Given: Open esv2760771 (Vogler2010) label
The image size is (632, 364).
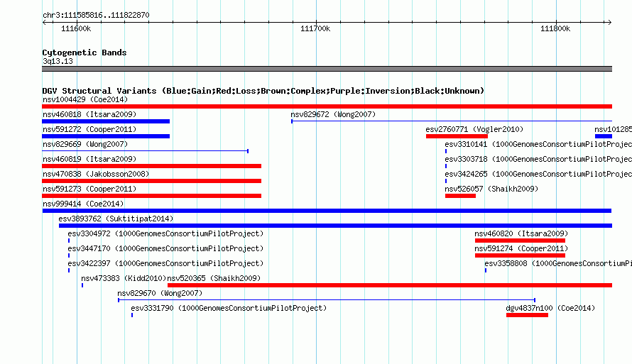Looking at the screenshot, I should pyautogui.click(x=474, y=129).
